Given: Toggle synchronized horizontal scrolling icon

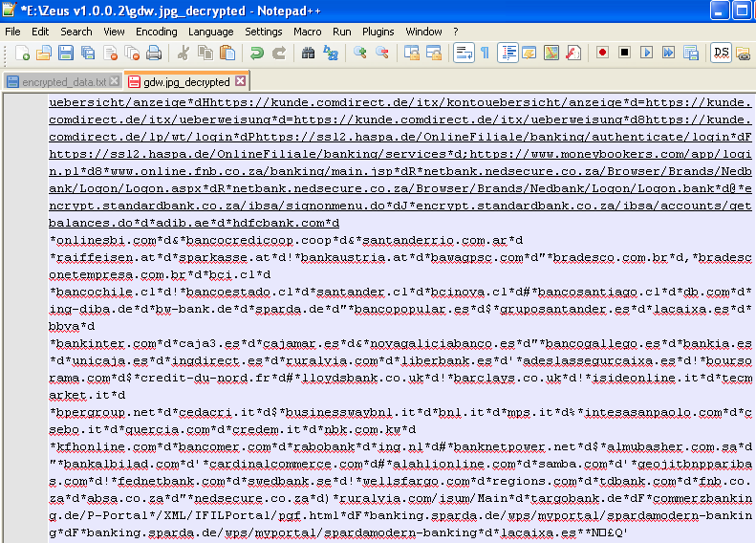Looking at the screenshot, I should [x=434, y=53].
